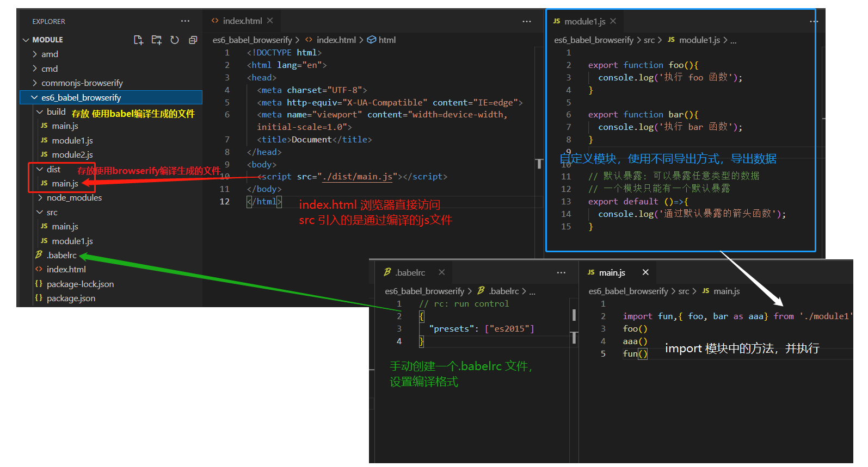Click the fun() call on line 5
The width and height of the screenshot is (868, 467).
tap(635, 353)
